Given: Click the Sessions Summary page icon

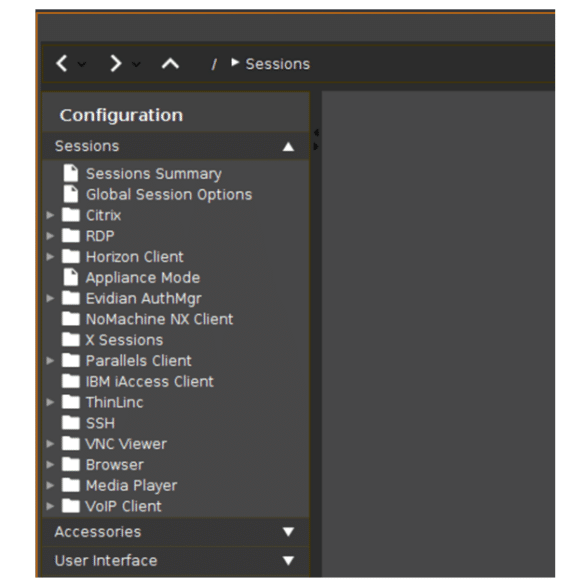Looking at the screenshot, I should [x=71, y=173].
